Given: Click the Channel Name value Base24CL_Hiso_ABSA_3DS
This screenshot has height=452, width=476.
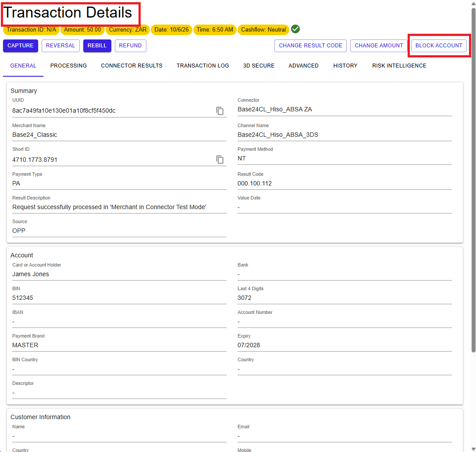Looking at the screenshot, I should [x=278, y=135].
